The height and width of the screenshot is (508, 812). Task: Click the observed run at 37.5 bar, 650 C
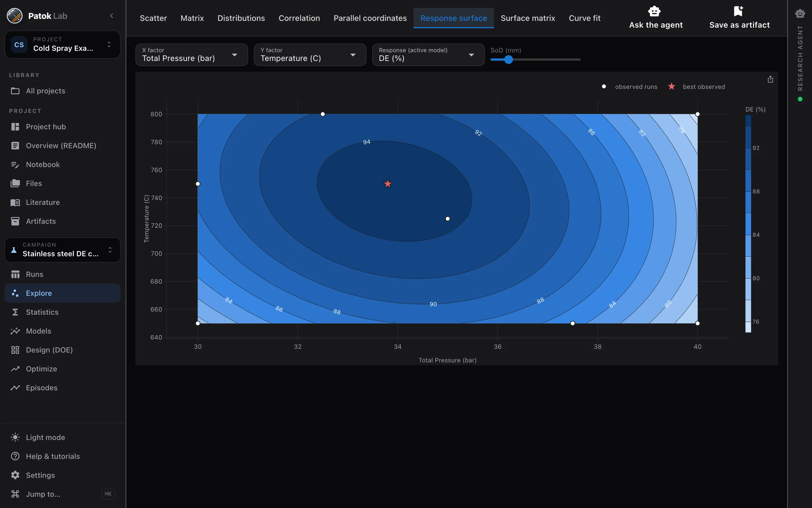573,323
